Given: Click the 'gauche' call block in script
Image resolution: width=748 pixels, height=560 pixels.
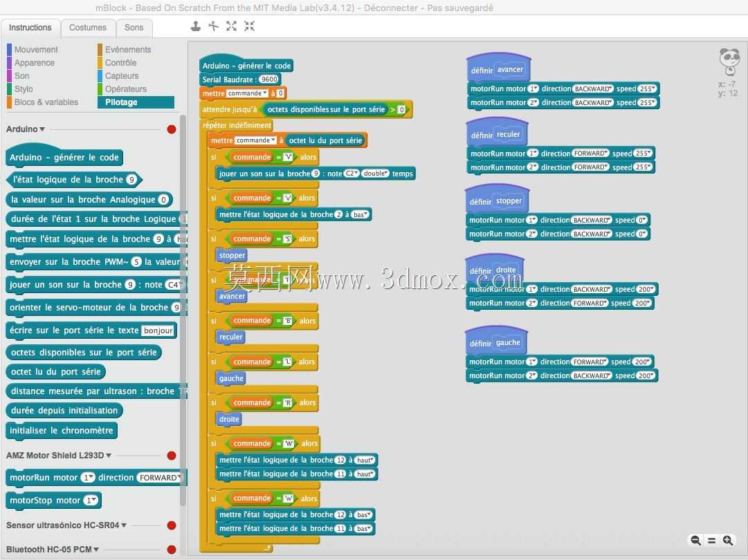Looking at the screenshot, I should point(231,378).
